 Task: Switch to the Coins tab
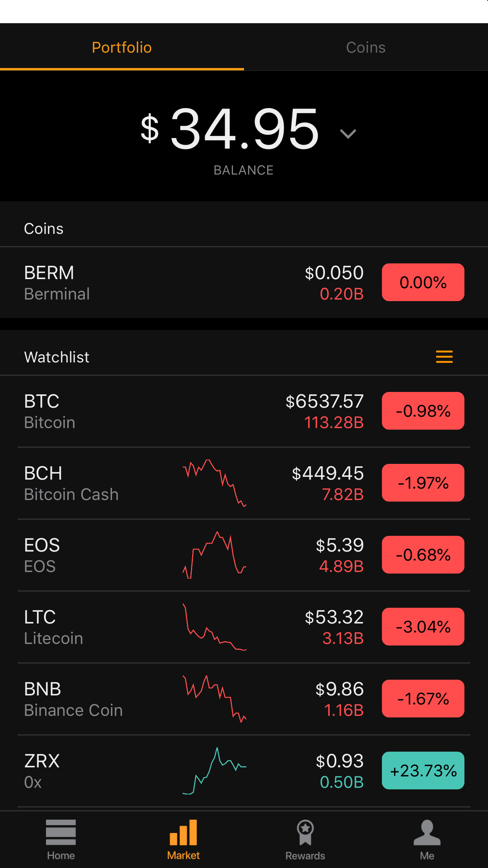(x=366, y=47)
